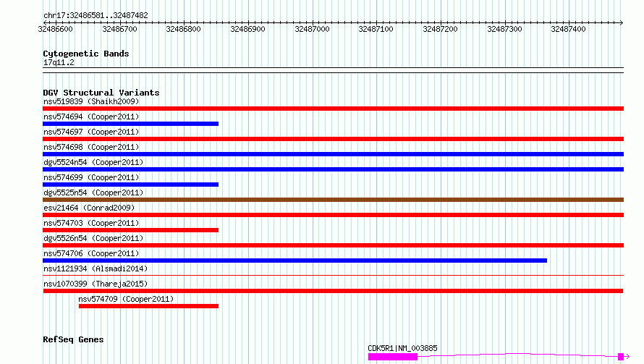Click the dgv5524n54 (Cooper2011) label
644x364 pixels.
coord(93,162)
